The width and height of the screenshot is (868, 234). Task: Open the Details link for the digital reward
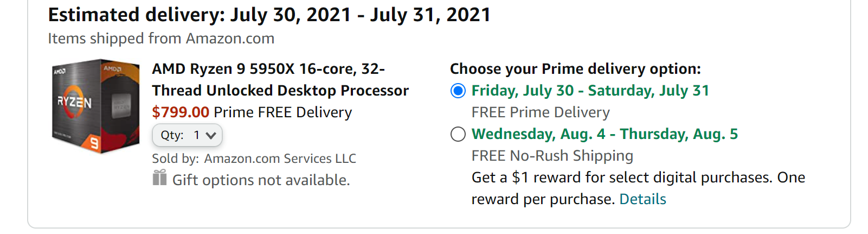[x=642, y=199]
